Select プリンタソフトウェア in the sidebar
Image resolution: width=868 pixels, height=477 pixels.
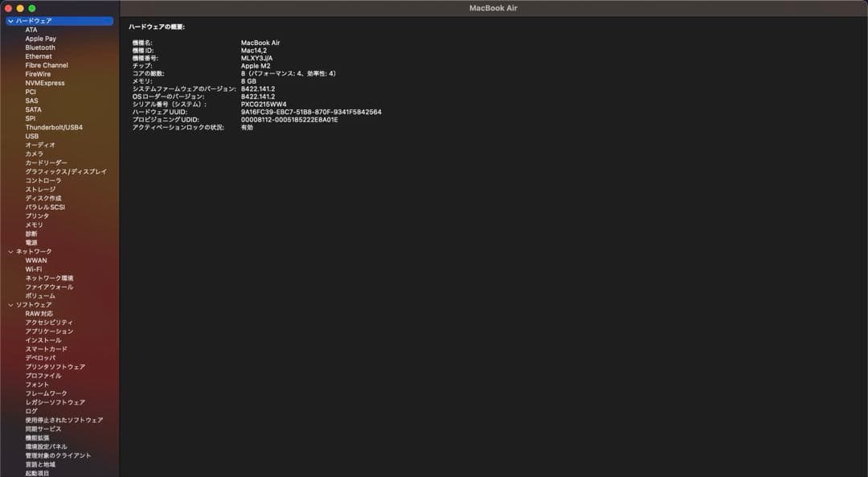55,367
